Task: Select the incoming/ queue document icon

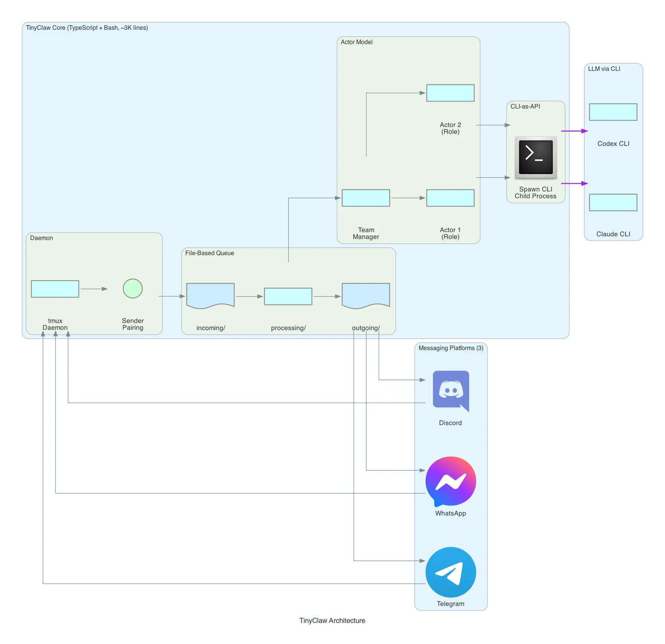Action: [210, 296]
